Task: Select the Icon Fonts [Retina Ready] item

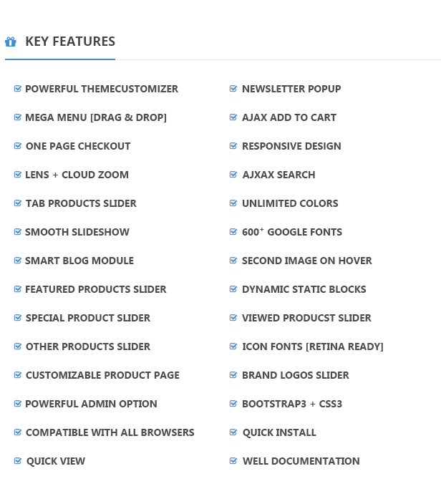Action: point(312,346)
